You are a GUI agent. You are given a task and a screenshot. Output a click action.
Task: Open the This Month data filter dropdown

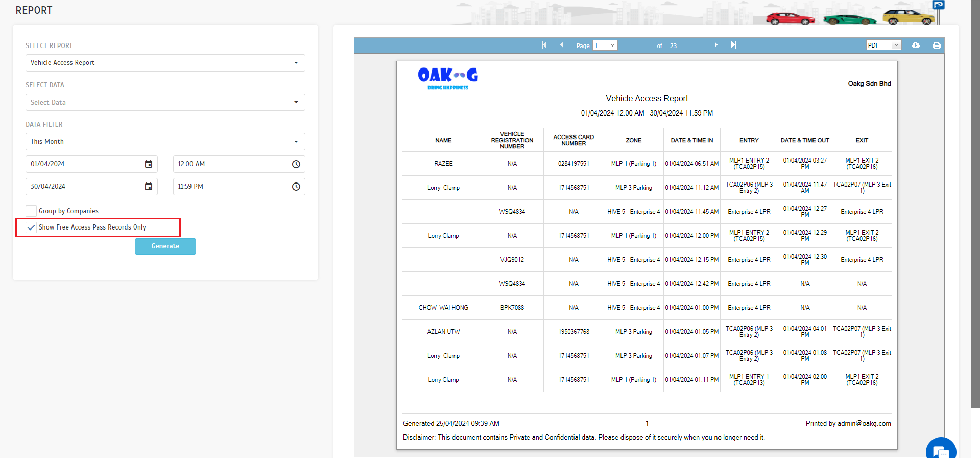click(165, 142)
